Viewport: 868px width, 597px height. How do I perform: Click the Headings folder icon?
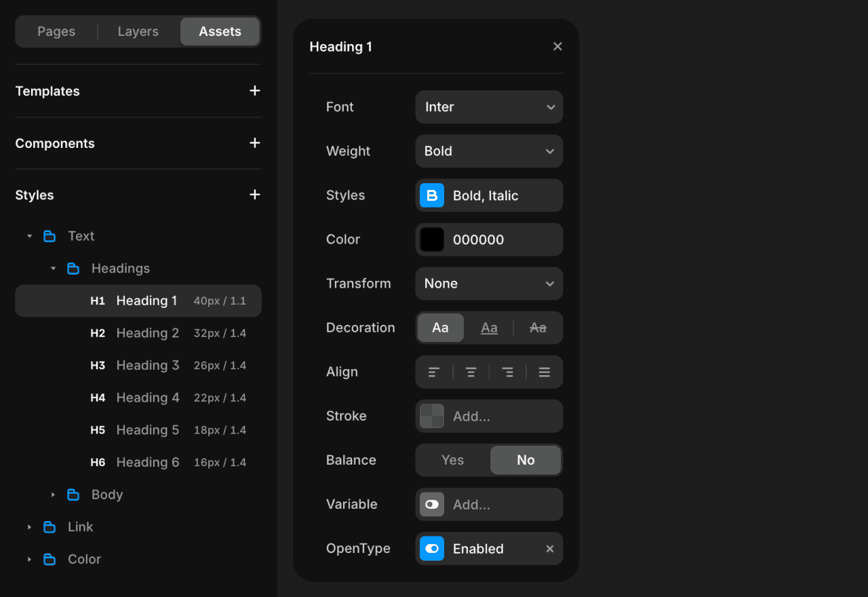(x=73, y=269)
